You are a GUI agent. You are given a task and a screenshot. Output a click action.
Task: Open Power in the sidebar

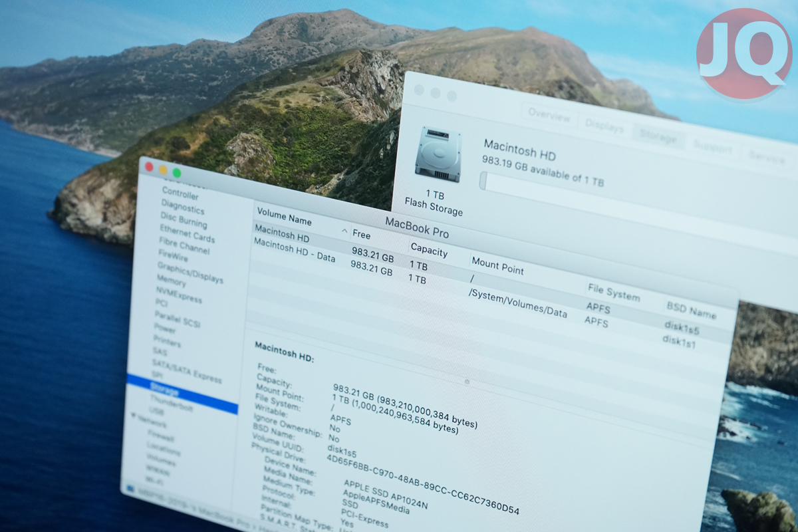point(164,328)
